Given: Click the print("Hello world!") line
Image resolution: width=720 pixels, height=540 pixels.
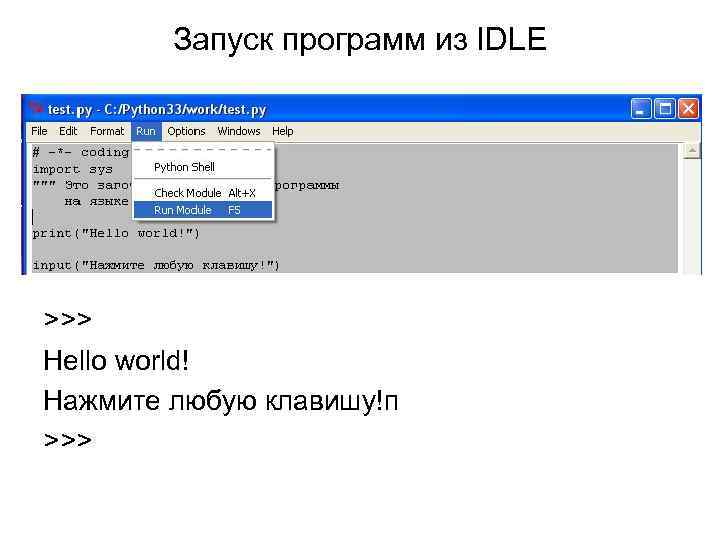Looking at the screenshot, I should pos(116,233).
